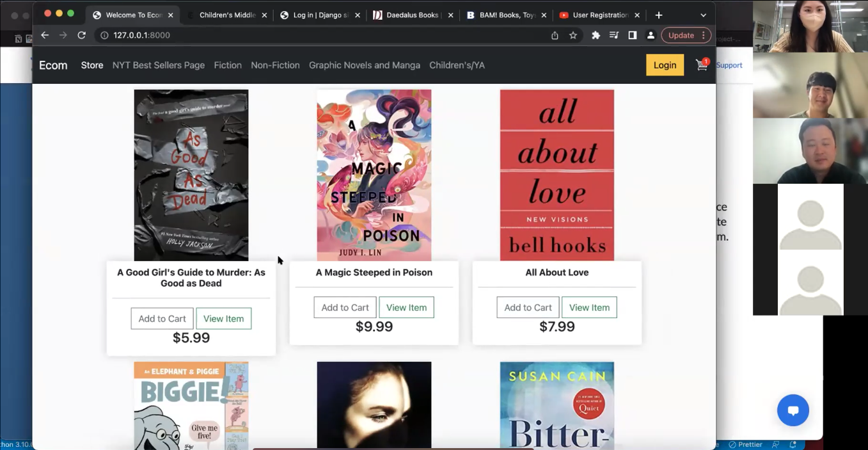View item for As Good as Dead

click(x=223, y=318)
